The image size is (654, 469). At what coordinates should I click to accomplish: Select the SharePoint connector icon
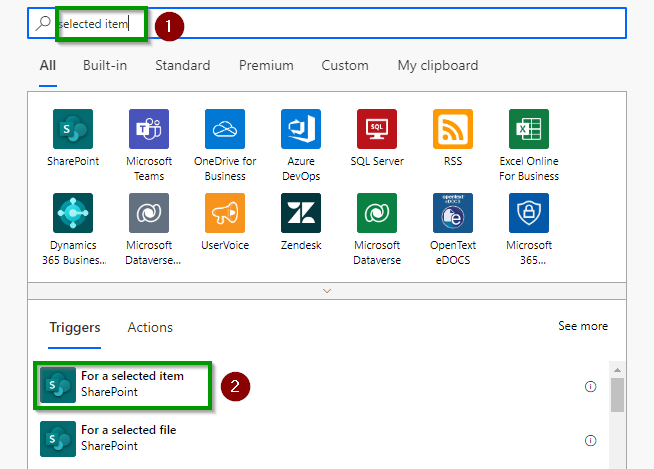point(73,129)
